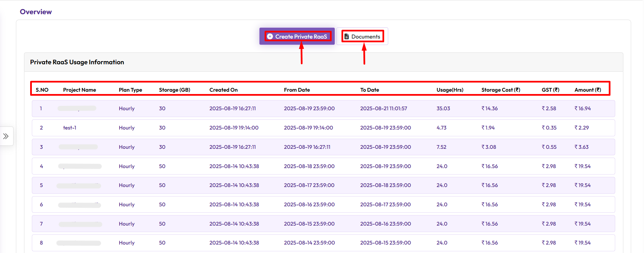Viewport: 644px width, 253px height.
Task: Click the Project Name column header
Action: coord(79,90)
